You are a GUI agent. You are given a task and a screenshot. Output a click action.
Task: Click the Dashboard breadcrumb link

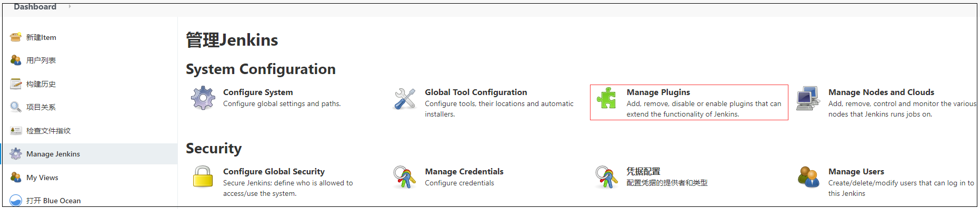(35, 6)
